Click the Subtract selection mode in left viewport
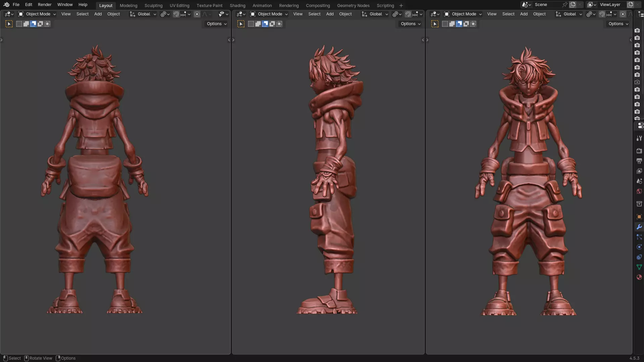This screenshot has width=644, height=362. 33,24
